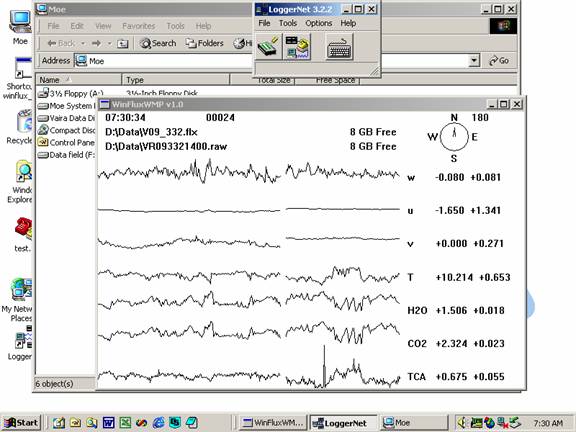Click first quick launch notepad icon
Image resolution: width=576 pixels, height=432 pixels.
click(x=59, y=423)
